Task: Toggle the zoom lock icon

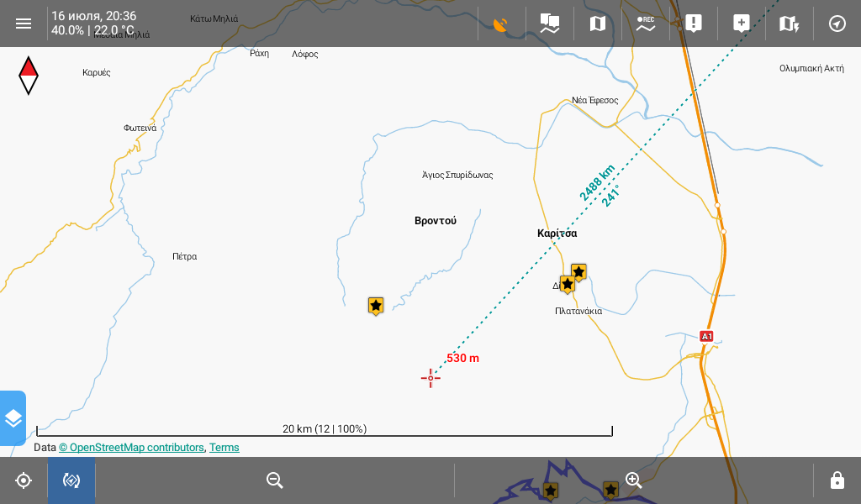Action: coord(837,480)
